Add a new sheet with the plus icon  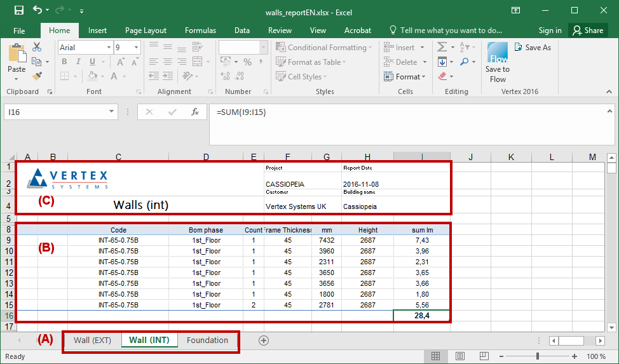tap(264, 340)
